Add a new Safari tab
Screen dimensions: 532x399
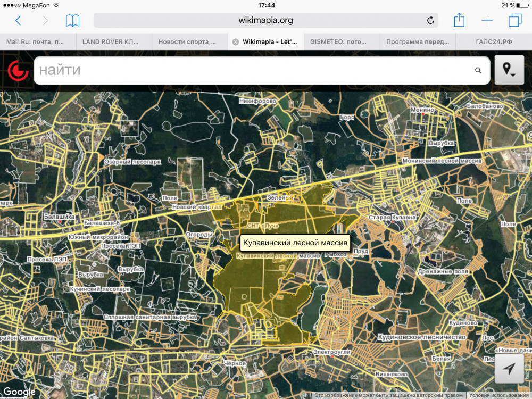[x=487, y=21]
